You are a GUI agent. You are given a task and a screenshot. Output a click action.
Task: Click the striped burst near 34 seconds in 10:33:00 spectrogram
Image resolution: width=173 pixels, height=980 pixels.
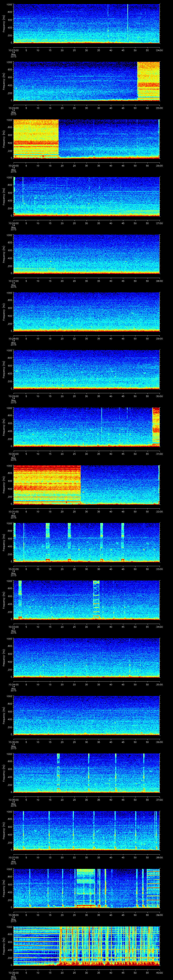point(96,600)
